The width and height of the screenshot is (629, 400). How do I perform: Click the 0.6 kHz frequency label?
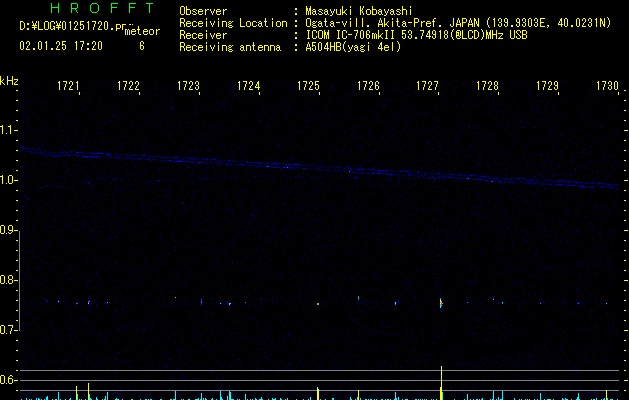8,380
